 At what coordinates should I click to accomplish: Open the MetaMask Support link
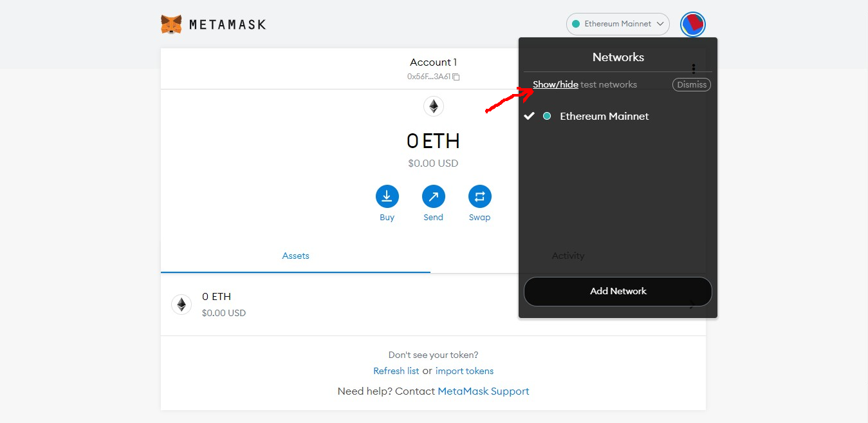pyautogui.click(x=483, y=391)
